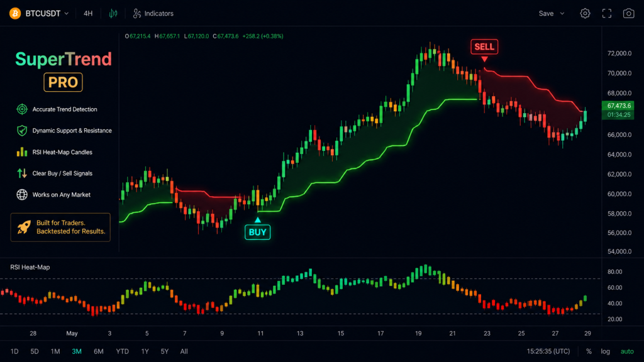Click the BUY signal label
This screenshot has width=644, height=362.
point(257,233)
